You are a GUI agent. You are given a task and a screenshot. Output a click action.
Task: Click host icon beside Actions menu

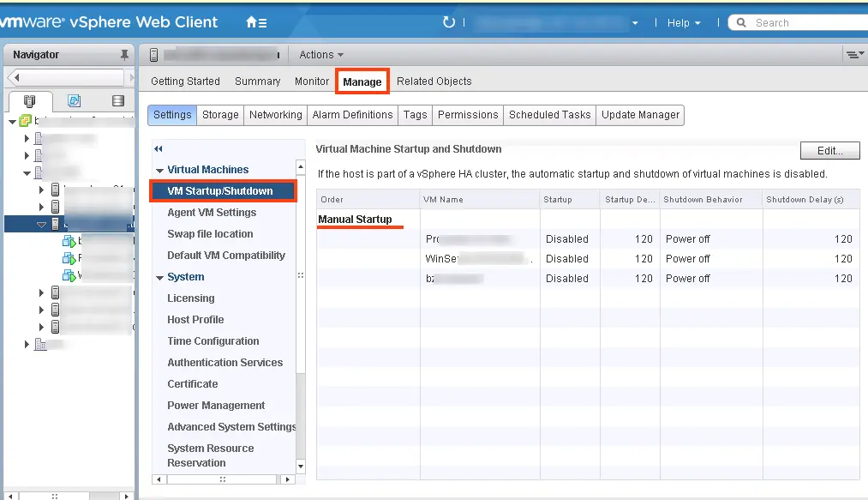tap(154, 54)
